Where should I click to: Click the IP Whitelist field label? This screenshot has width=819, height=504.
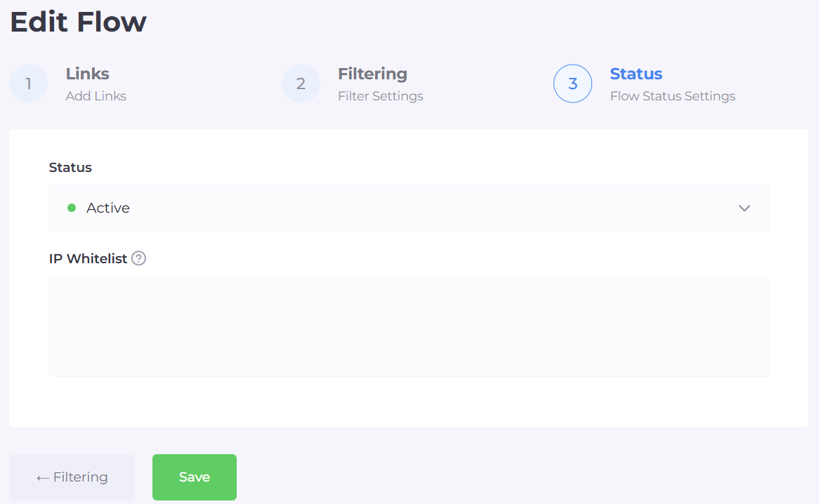pyautogui.click(x=88, y=258)
